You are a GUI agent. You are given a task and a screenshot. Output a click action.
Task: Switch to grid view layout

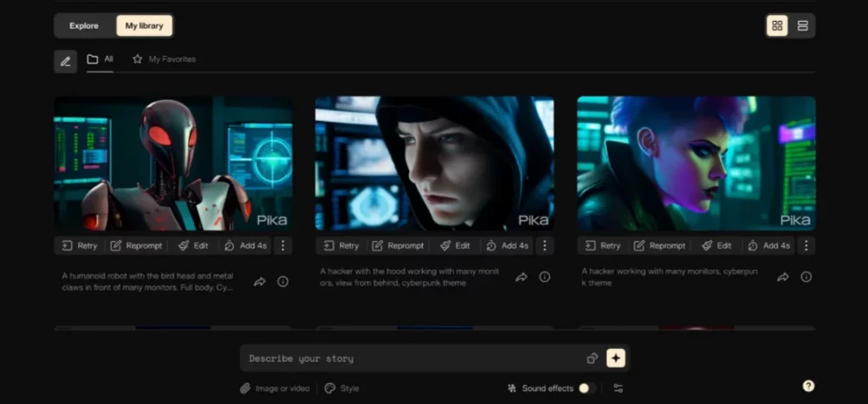tap(776, 26)
